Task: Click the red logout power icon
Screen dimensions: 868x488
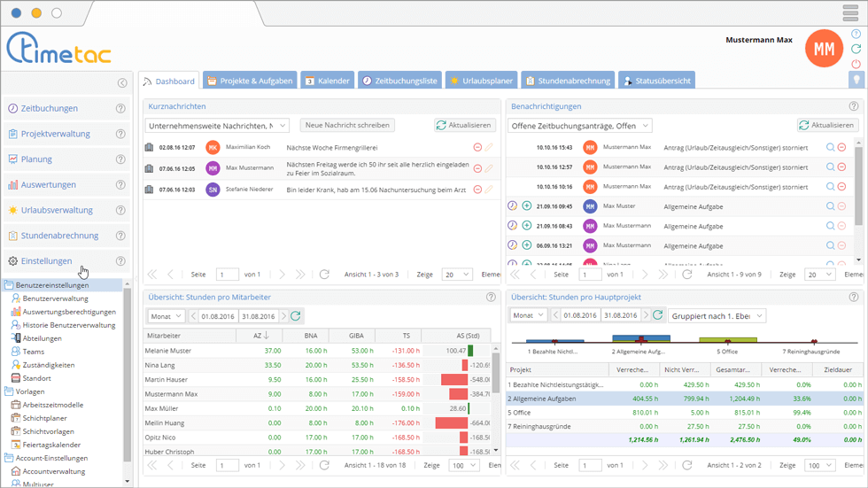Action: pyautogui.click(x=856, y=65)
